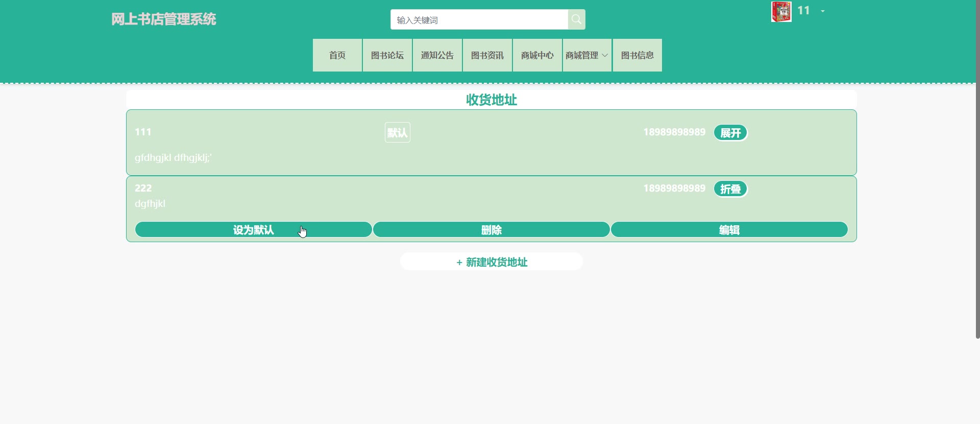Edit address 222
Screen dimensions: 980x424
point(729,230)
